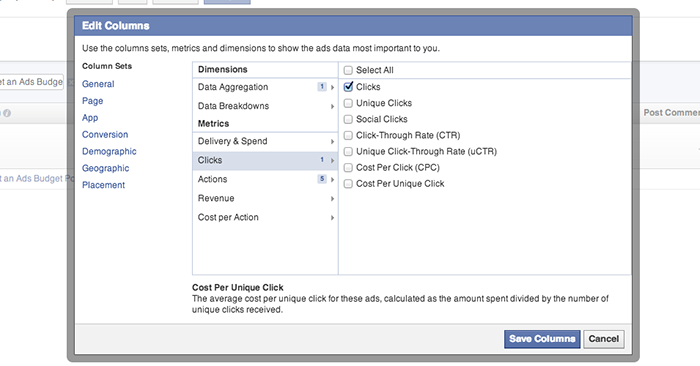This screenshot has width=700, height=366.
Task: Click the Actions count badge 5
Action: click(x=322, y=179)
